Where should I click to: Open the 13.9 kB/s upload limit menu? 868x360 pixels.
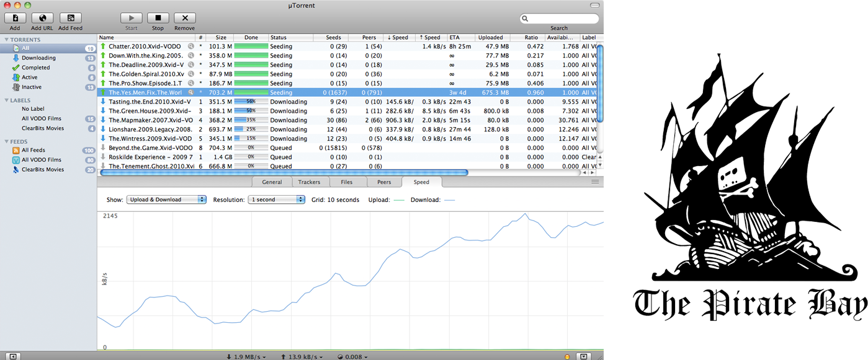(x=302, y=357)
